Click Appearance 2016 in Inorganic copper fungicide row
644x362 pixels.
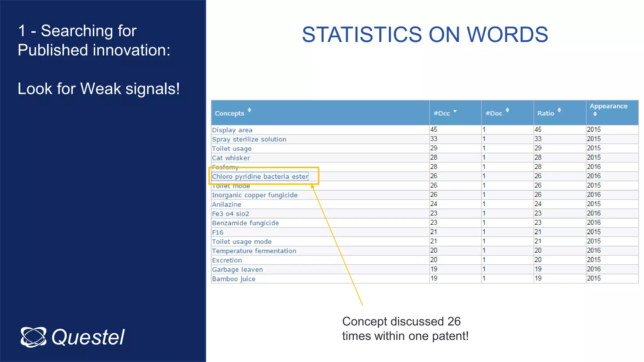pyautogui.click(x=594, y=195)
